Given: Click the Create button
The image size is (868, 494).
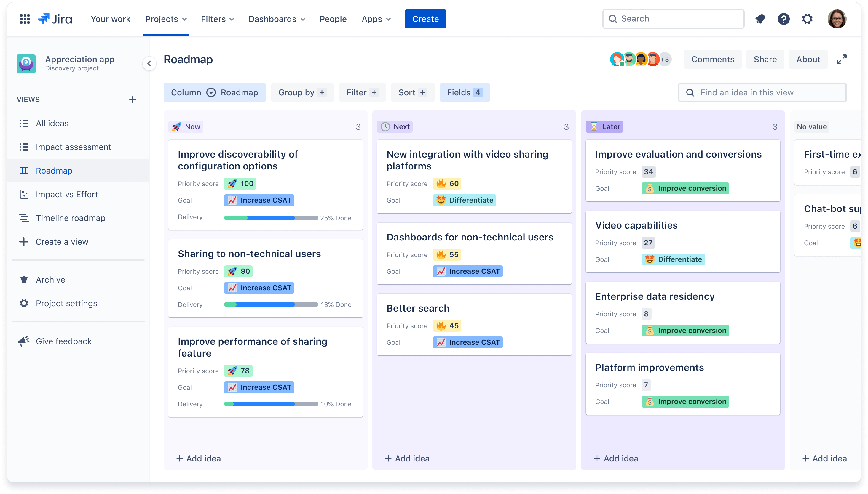Looking at the screenshot, I should [426, 18].
